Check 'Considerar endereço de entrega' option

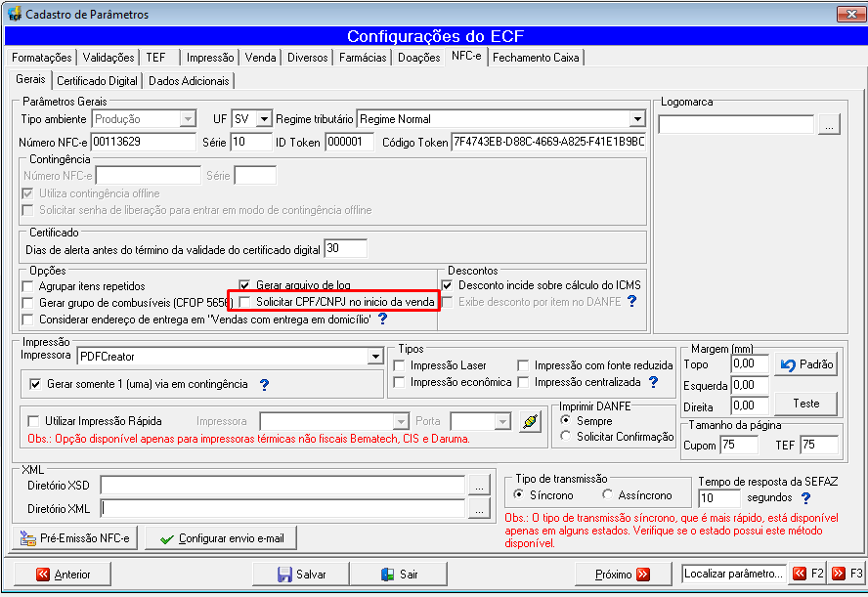pos(27,320)
